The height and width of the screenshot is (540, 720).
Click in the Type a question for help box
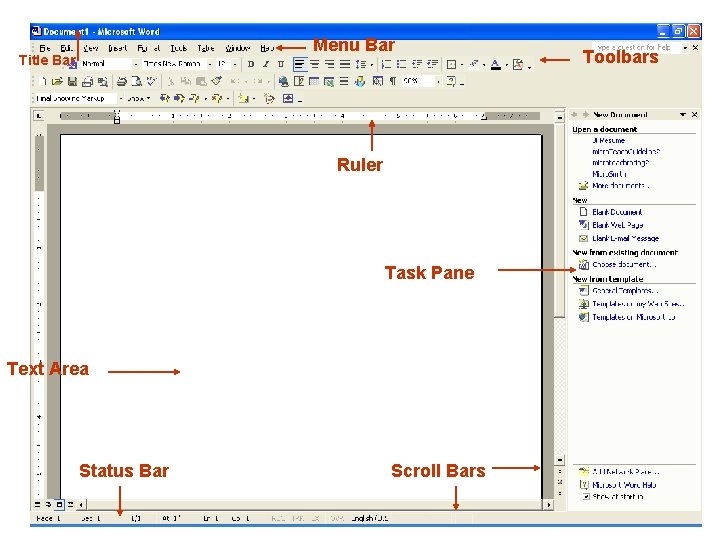(x=637, y=47)
